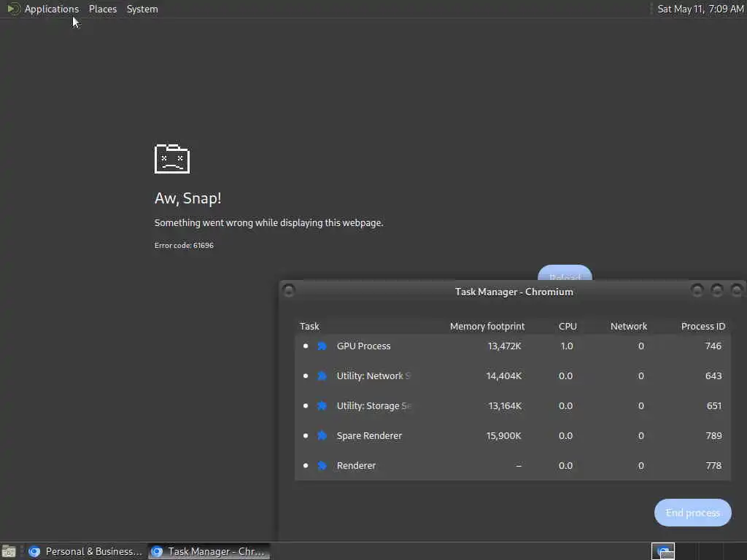747x560 pixels.
Task: Click the sad tab crash icon
Action: coord(172,158)
